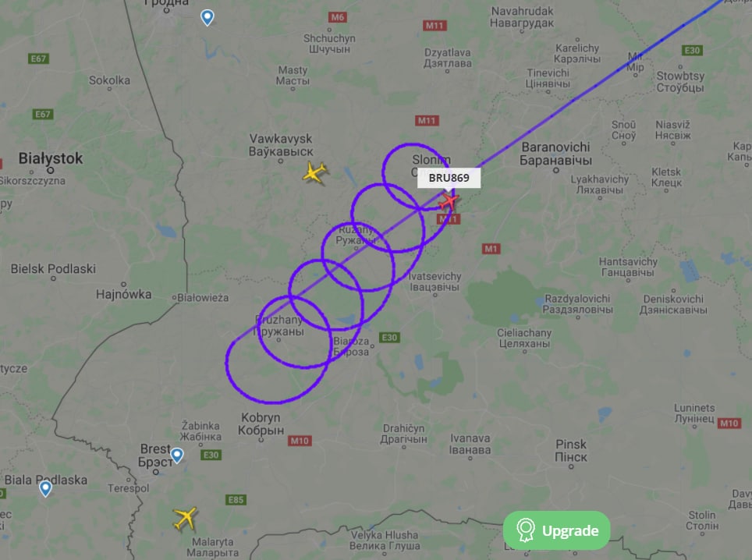Open the airport pin near Brest
This screenshot has width=752, height=560.
click(177, 455)
